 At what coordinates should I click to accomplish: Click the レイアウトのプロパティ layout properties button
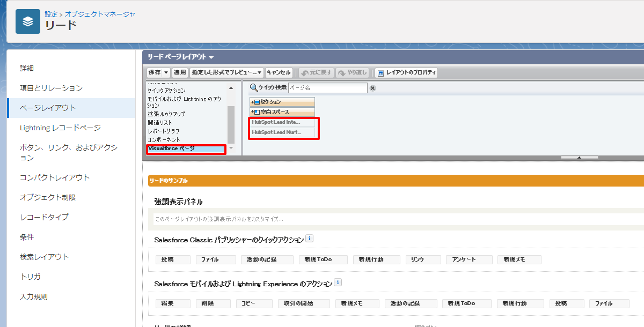tap(406, 72)
